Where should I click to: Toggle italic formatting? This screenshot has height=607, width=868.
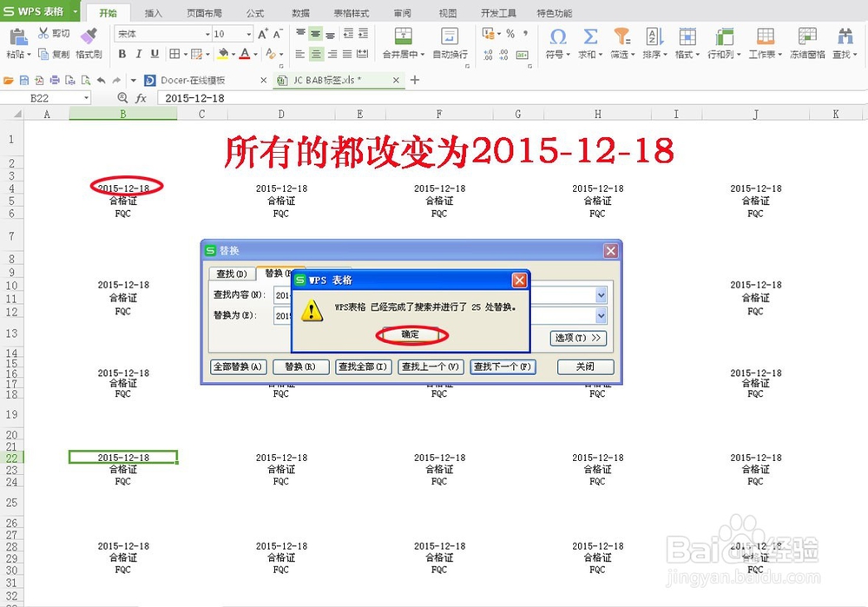click(x=138, y=53)
